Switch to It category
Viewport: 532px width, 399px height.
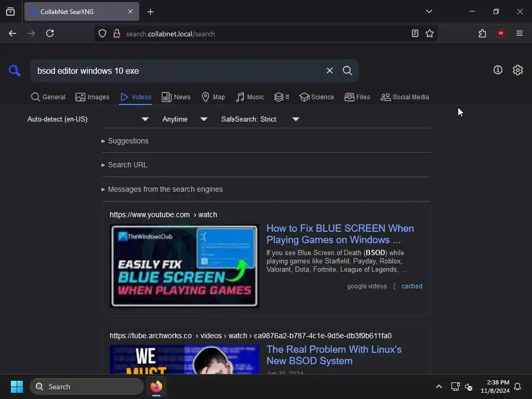click(282, 97)
